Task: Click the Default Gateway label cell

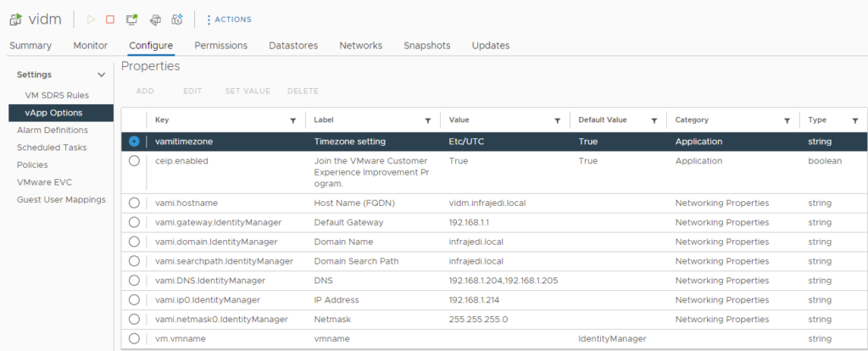Action: (348, 223)
